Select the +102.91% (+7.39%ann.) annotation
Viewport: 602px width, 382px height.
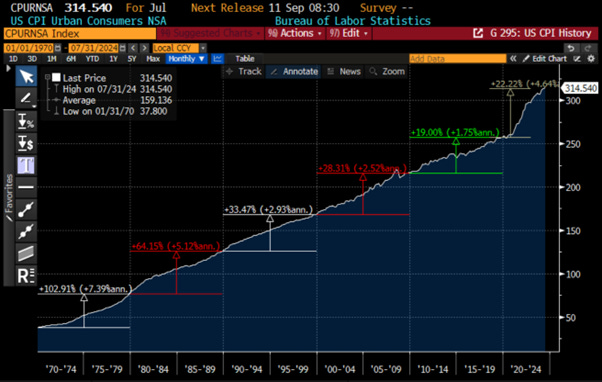pos(85,289)
